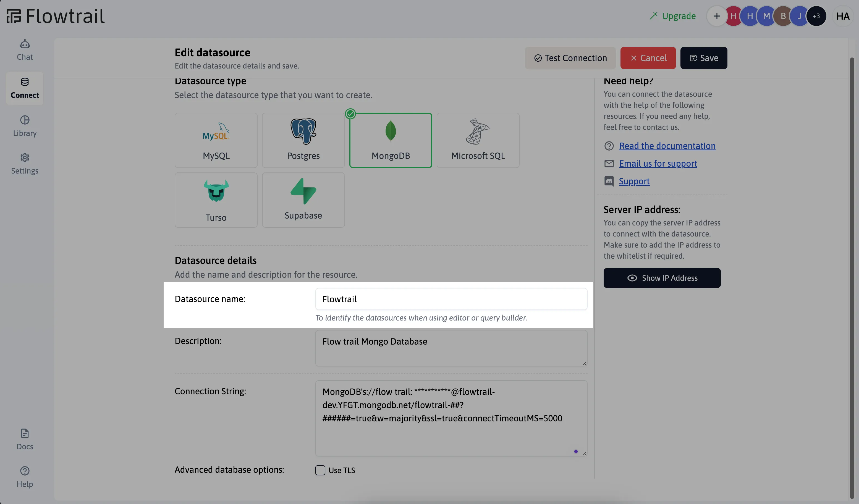Screen dimensions: 859x504
Task: Click the 'Edit datasource' title
Action: pyautogui.click(x=212, y=53)
